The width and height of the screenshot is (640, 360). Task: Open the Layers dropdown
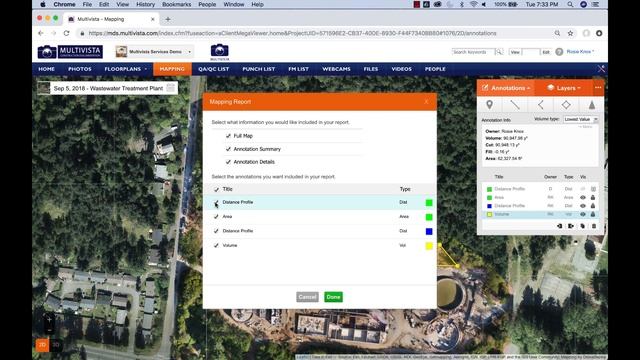click(563, 88)
